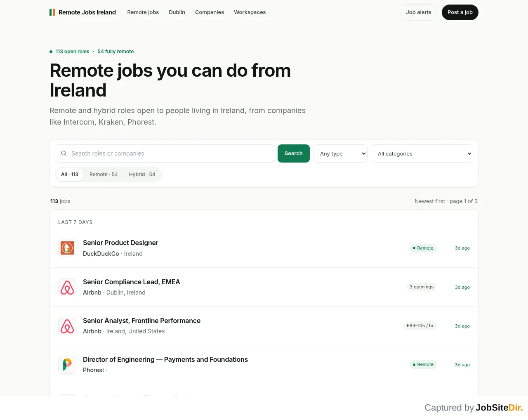Click 3d ago on the DuckDuckGo row
This screenshot has width=528, height=420.
click(462, 248)
